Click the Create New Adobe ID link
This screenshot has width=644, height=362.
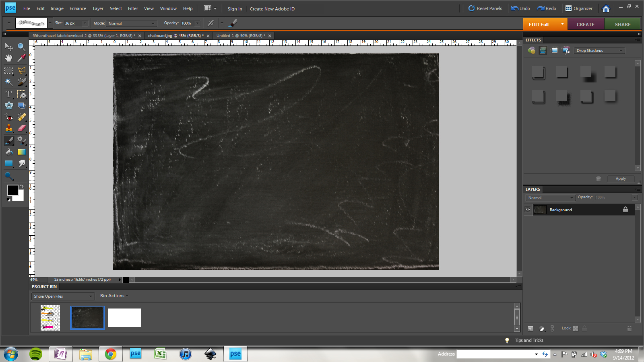(272, 8)
